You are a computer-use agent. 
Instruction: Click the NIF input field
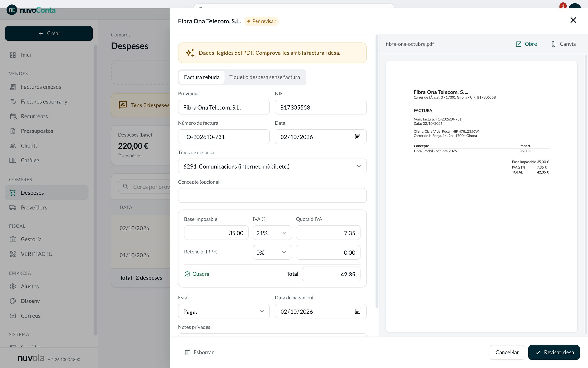[320, 107]
